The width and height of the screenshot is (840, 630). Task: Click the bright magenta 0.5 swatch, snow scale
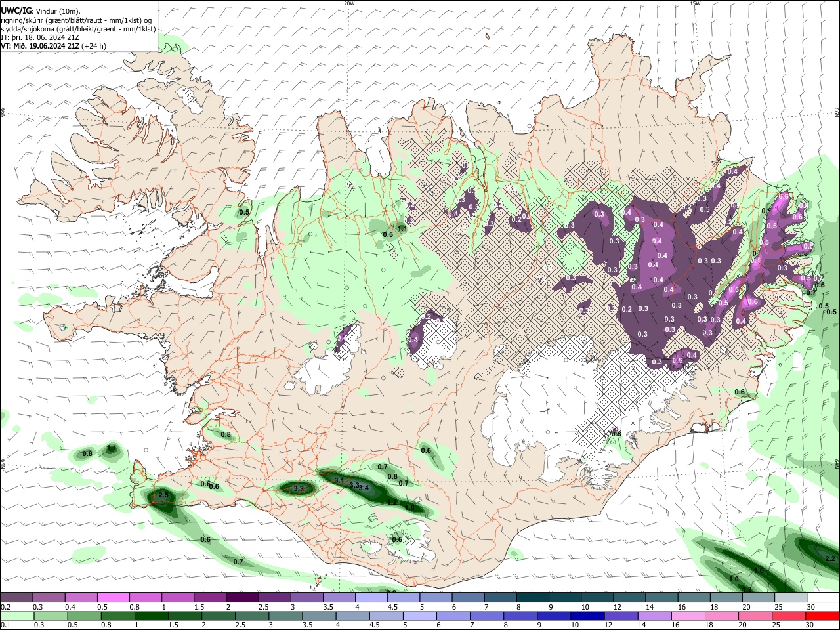click(113, 598)
